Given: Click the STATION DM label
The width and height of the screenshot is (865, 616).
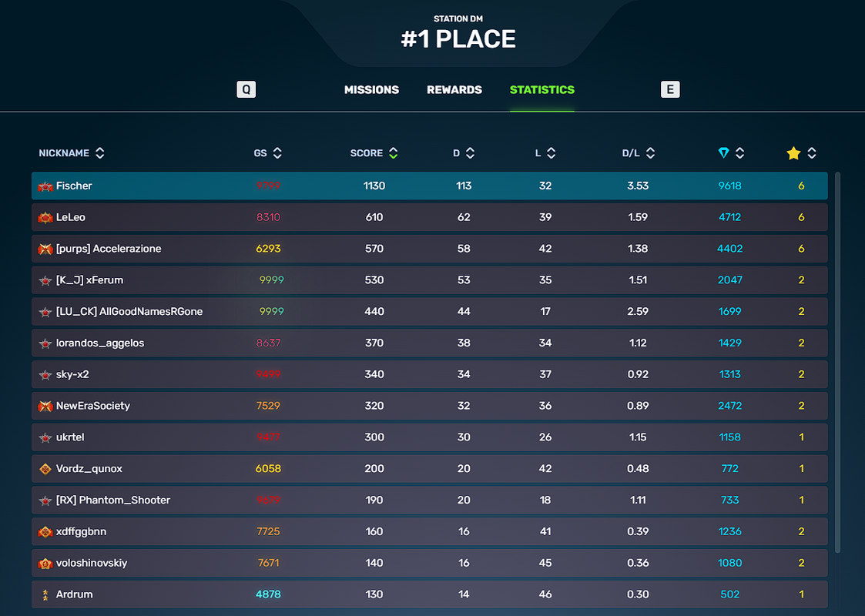Looking at the screenshot, I should tap(458, 18).
